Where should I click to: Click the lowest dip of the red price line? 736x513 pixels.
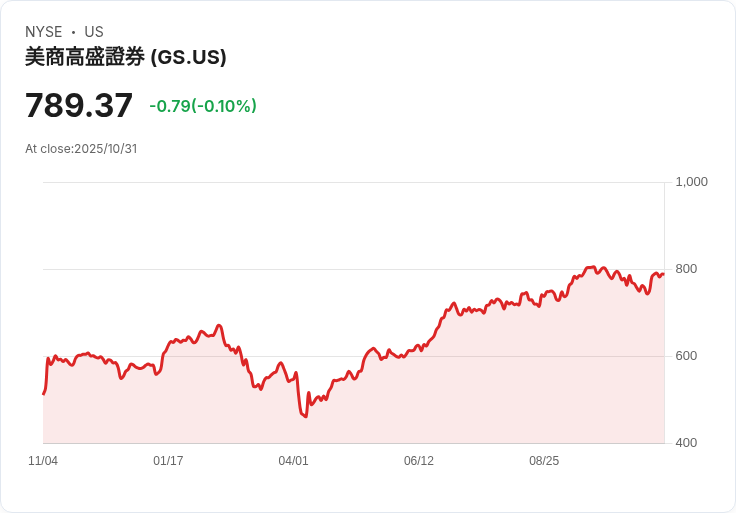305,416
